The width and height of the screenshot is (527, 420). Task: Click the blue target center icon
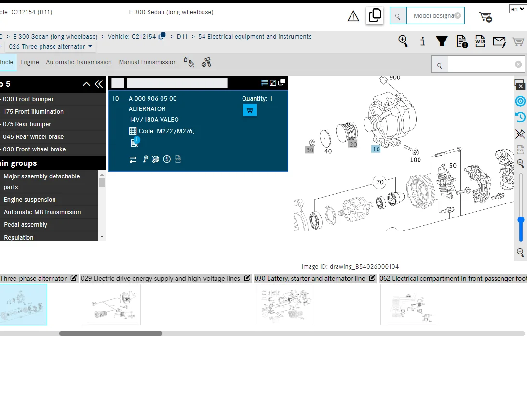tap(520, 101)
